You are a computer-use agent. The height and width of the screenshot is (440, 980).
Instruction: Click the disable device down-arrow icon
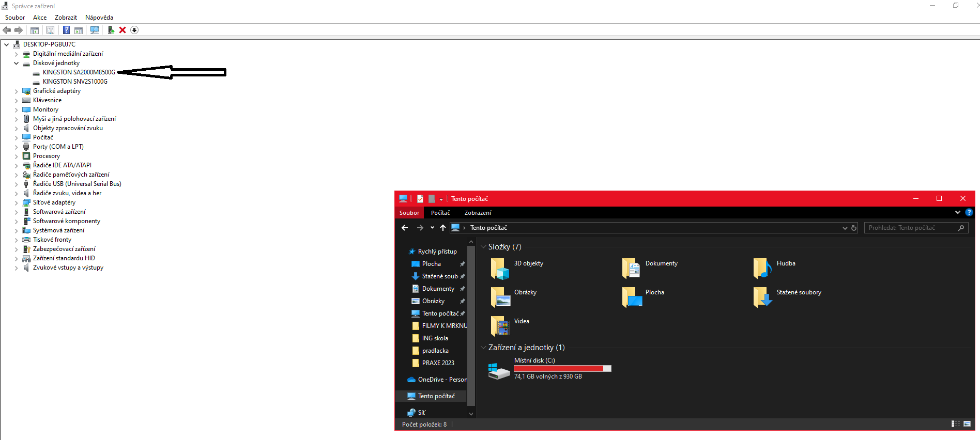coord(134,30)
